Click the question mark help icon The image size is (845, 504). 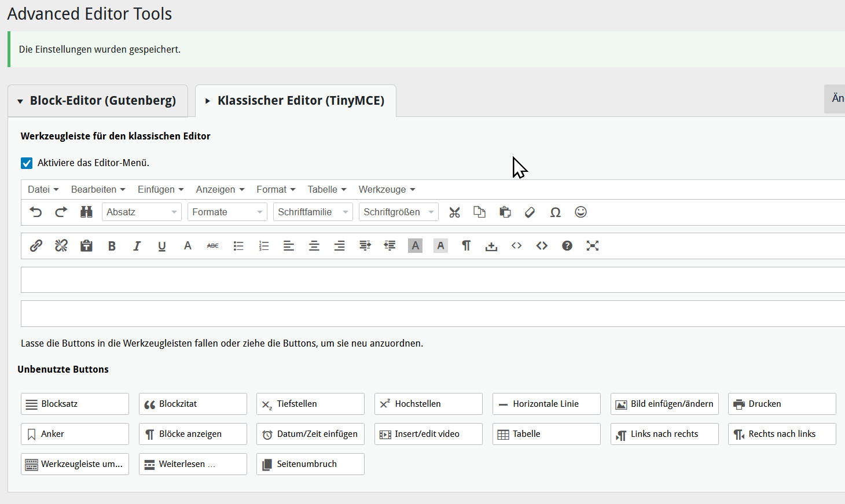(x=567, y=246)
